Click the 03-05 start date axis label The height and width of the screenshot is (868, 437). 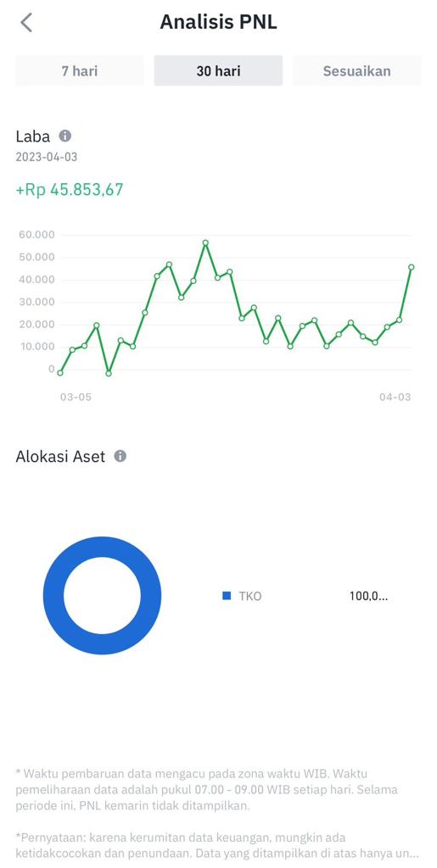(76, 398)
